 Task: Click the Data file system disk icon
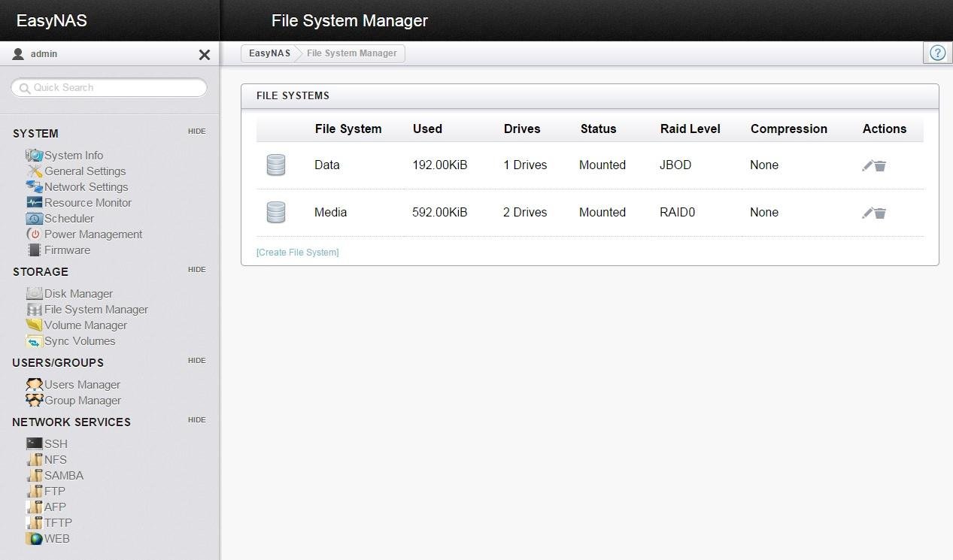pos(276,165)
